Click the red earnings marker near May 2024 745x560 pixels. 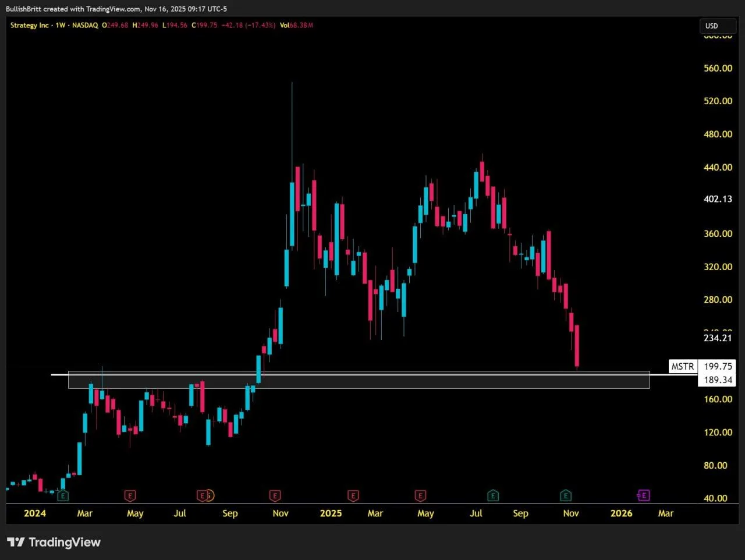click(130, 496)
